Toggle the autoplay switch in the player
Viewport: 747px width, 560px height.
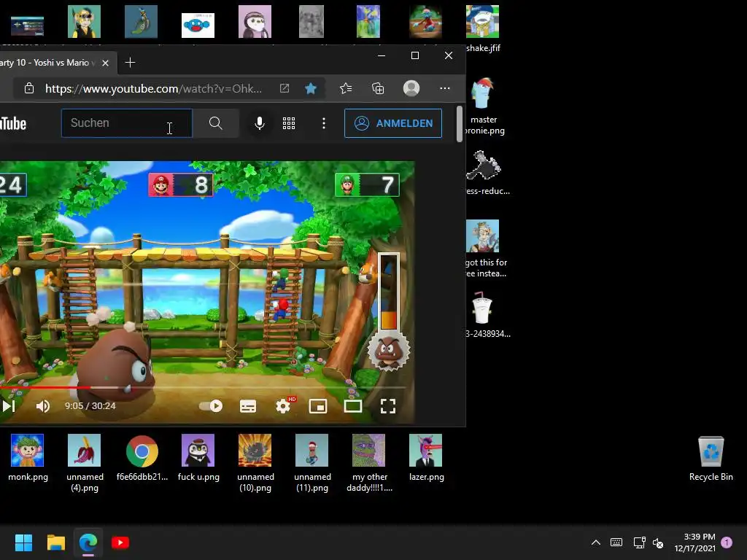(x=211, y=405)
